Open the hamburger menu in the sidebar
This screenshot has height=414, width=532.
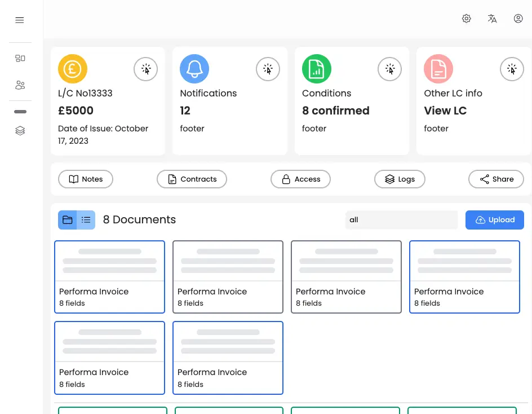20,20
